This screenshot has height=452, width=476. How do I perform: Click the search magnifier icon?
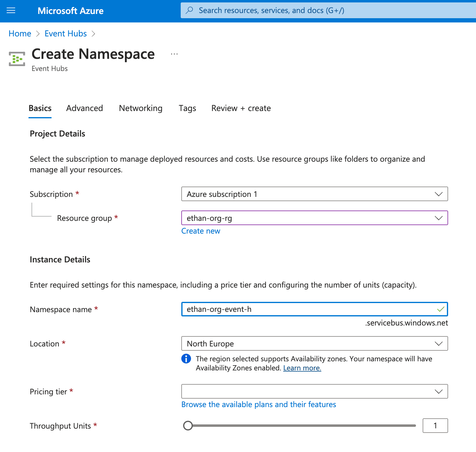(x=189, y=10)
